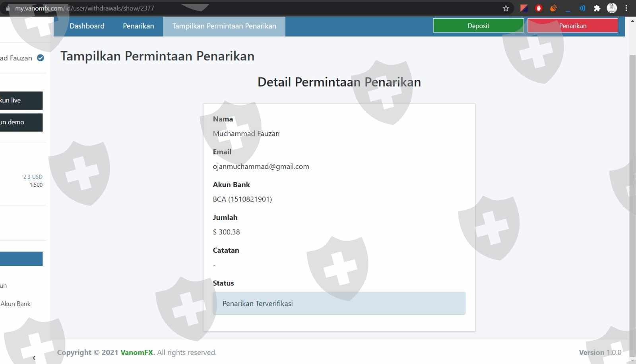Open the live account sidebar button
636x364 pixels.
pos(21,101)
